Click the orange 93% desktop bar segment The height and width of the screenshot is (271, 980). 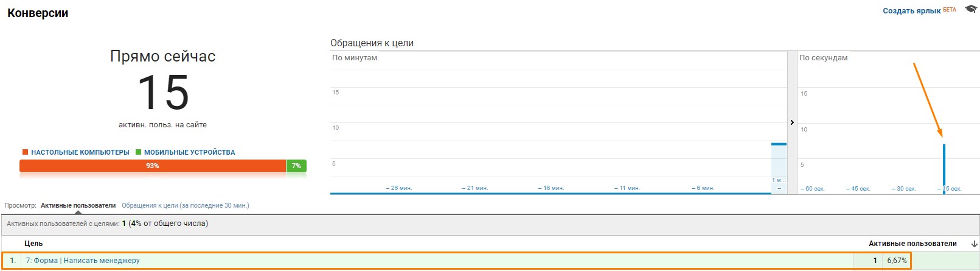(153, 166)
